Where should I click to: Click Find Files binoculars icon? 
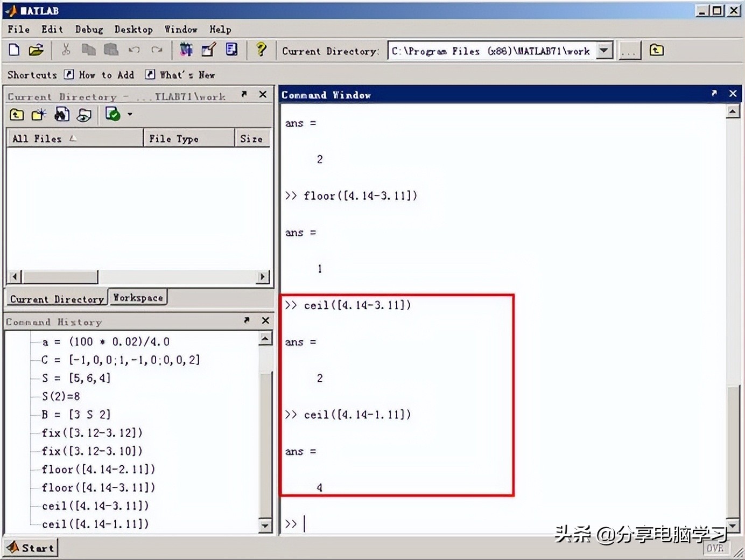click(x=62, y=114)
